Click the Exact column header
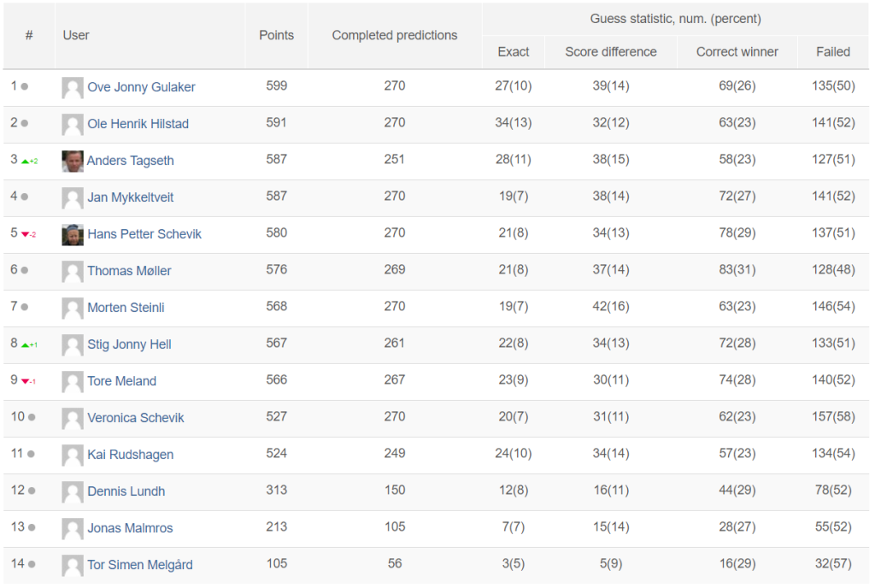875x588 pixels. (x=514, y=52)
